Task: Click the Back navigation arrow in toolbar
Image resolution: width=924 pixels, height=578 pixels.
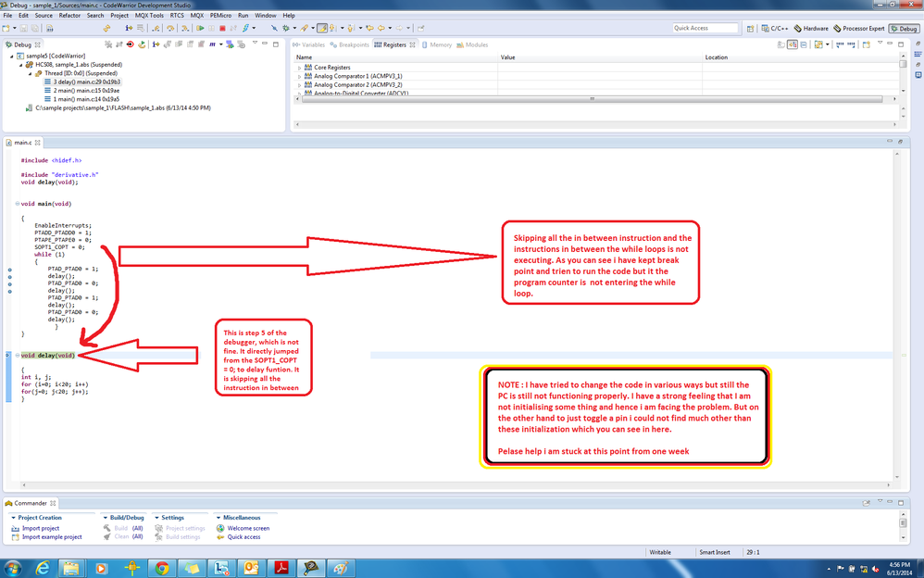Action: click(x=381, y=28)
